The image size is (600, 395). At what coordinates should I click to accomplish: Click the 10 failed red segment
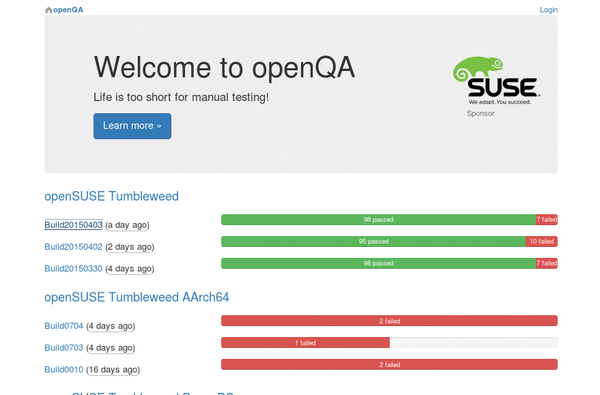(541, 242)
